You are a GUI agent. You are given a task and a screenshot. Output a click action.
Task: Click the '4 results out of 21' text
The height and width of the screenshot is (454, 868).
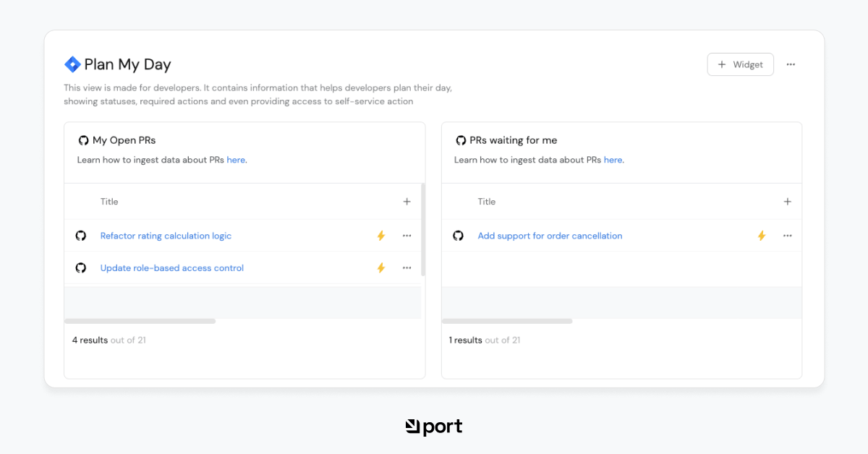(109, 340)
